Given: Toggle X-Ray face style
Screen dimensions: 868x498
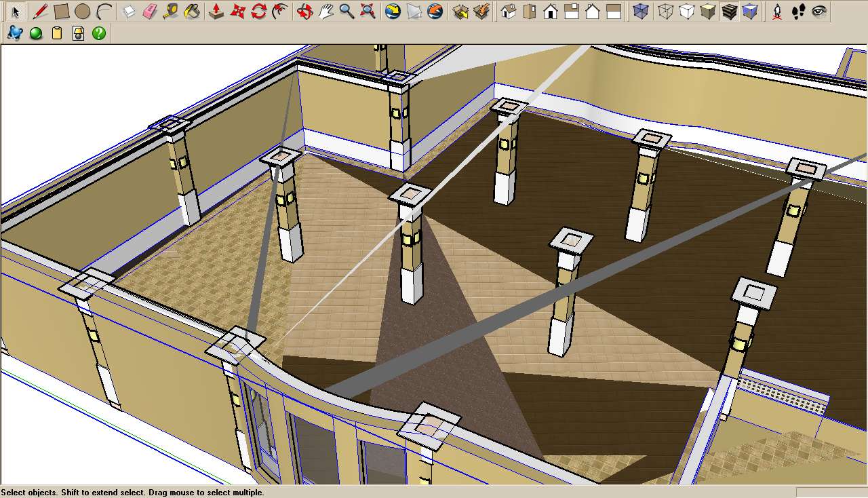Looking at the screenshot, I should (x=640, y=12).
